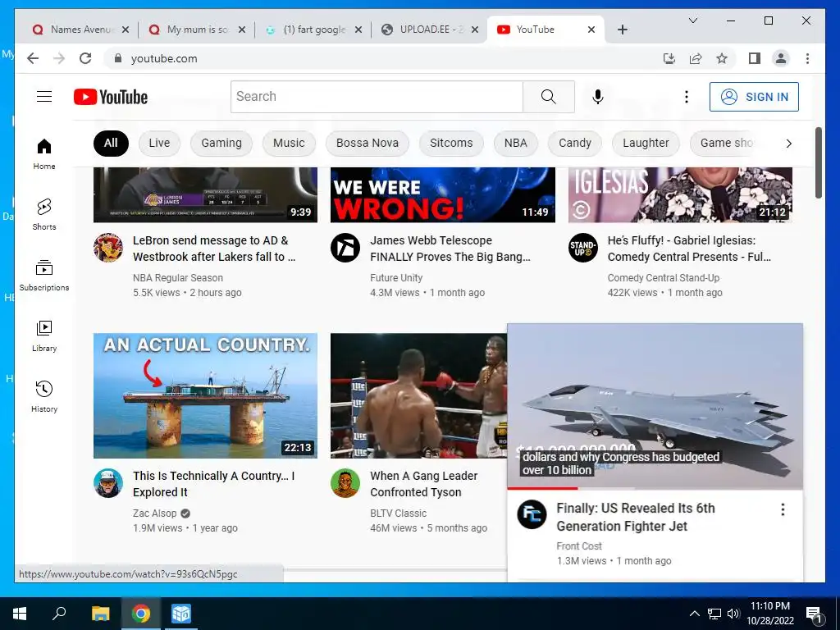Screen dimensions: 840x630
Task: Open the fighter jet preview video
Action: click(655, 406)
